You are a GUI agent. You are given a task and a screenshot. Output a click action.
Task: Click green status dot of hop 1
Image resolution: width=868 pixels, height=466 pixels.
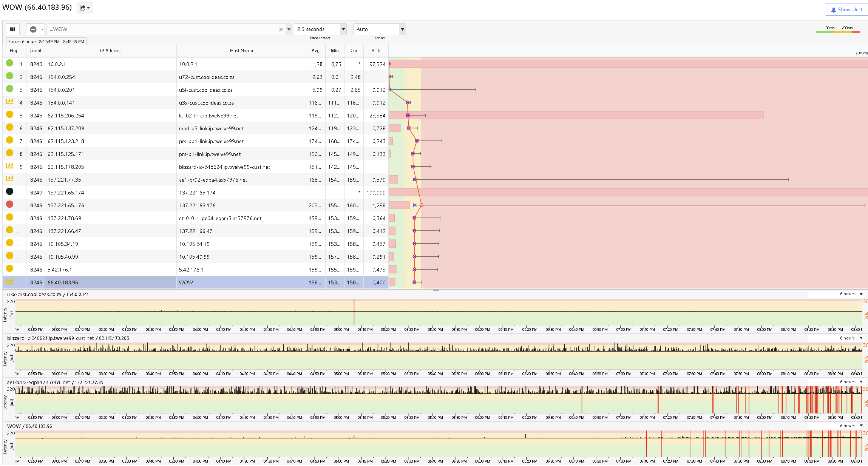(10, 63)
